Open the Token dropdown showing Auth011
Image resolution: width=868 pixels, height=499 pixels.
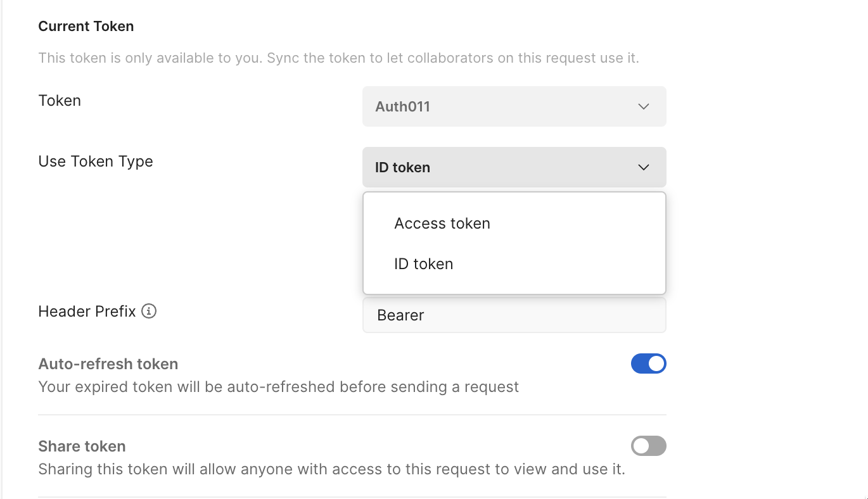coord(514,106)
